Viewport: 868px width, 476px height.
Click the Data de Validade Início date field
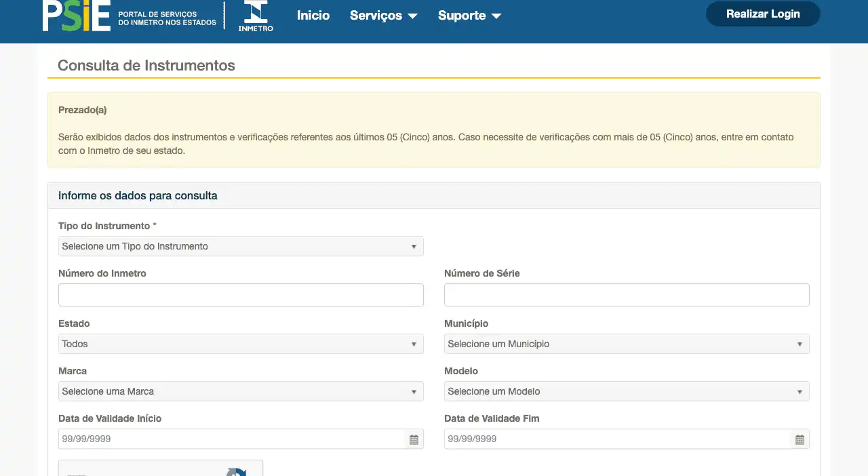point(231,439)
